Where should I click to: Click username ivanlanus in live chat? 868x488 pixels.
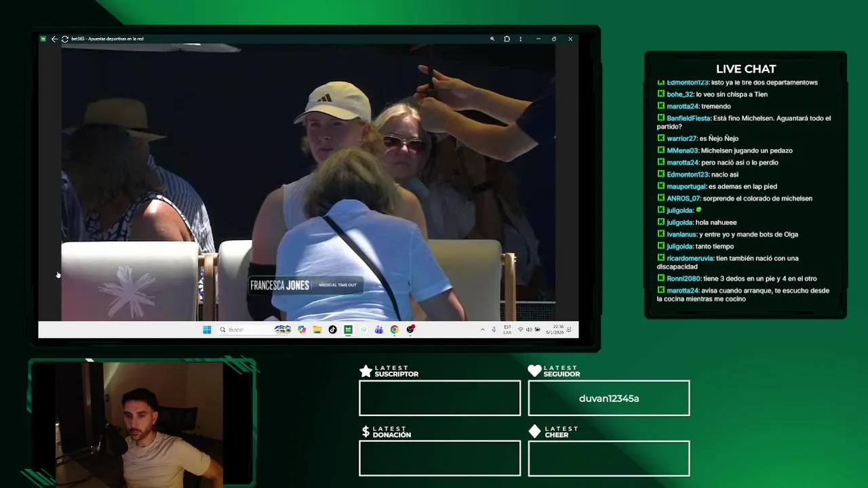tap(682, 235)
